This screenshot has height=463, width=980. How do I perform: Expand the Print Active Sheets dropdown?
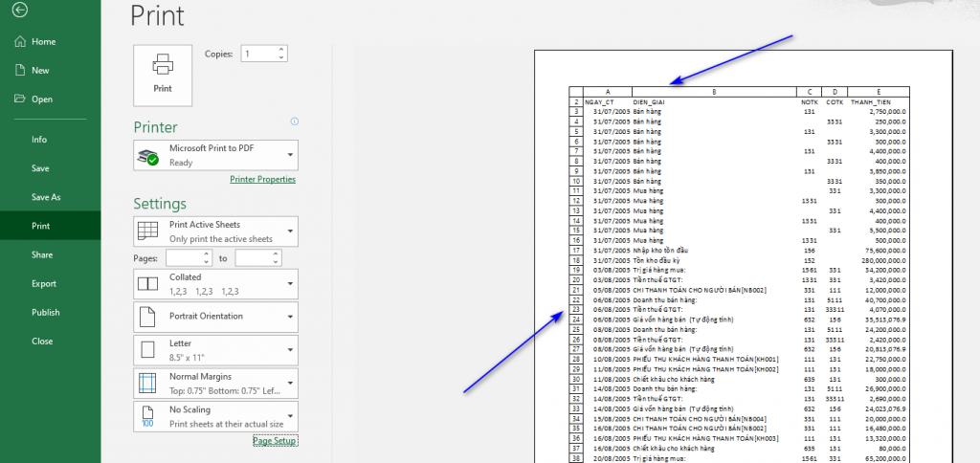tap(290, 231)
